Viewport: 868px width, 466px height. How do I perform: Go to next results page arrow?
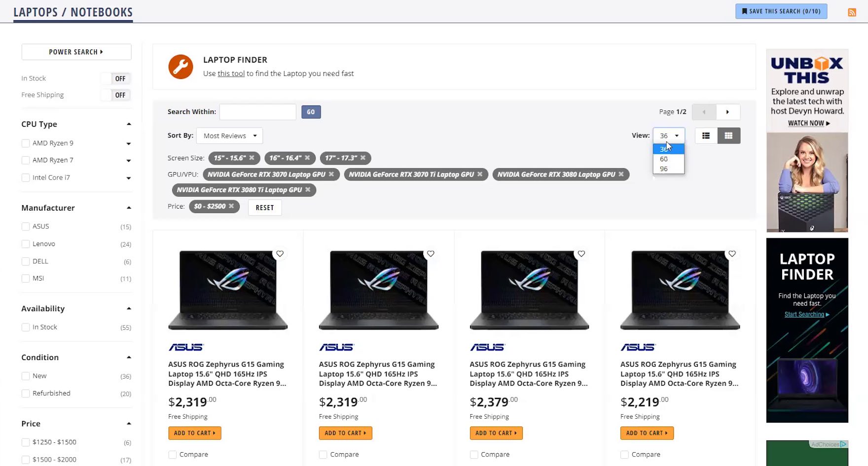pos(727,112)
